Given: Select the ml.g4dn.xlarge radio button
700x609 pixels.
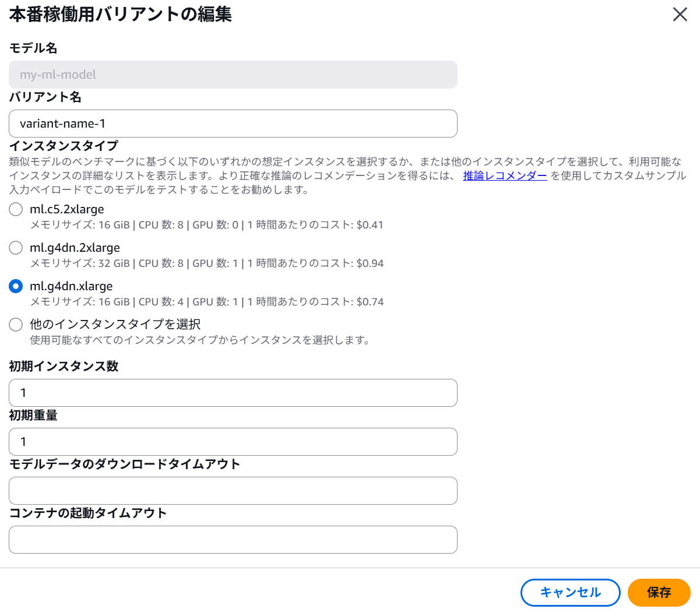Looking at the screenshot, I should click(x=16, y=286).
